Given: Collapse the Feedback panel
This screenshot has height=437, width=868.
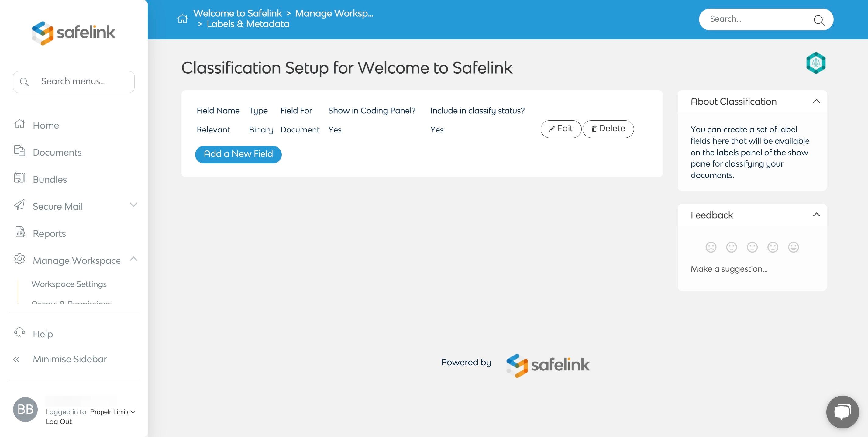Looking at the screenshot, I should click(x=816, y=215).
